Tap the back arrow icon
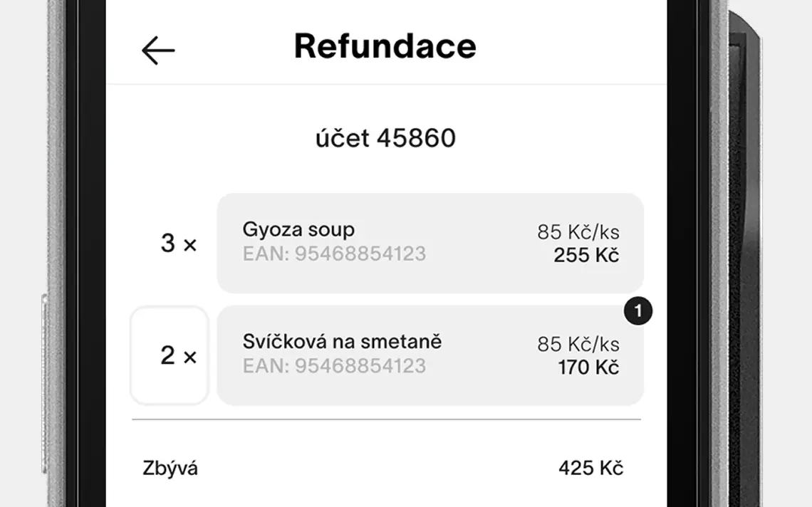Viewport: 812px width, 507px height. [158, 51]
